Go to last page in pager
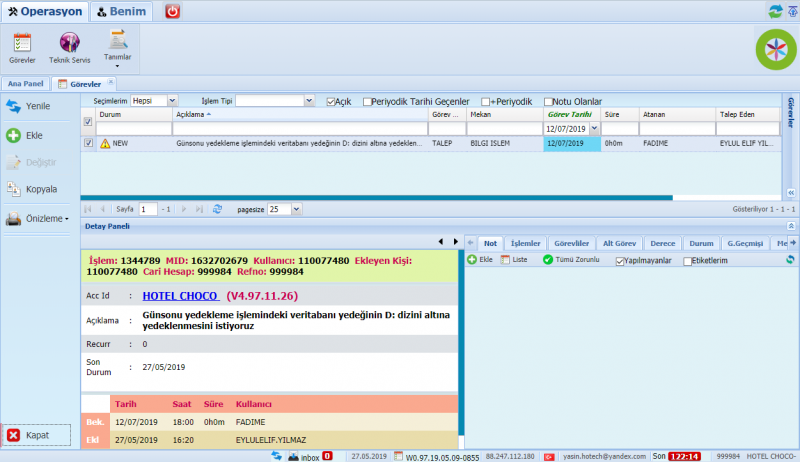This screenshot has height=462, width=800. coord(199,209)
